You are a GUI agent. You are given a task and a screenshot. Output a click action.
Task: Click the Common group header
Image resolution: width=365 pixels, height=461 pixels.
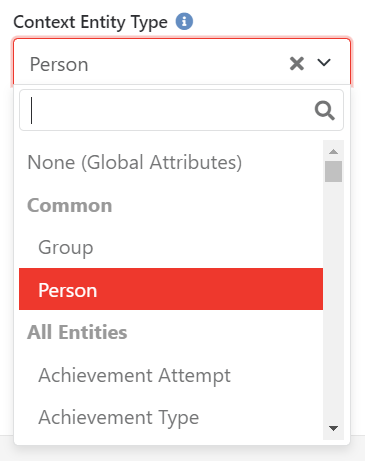pos(70,206)
